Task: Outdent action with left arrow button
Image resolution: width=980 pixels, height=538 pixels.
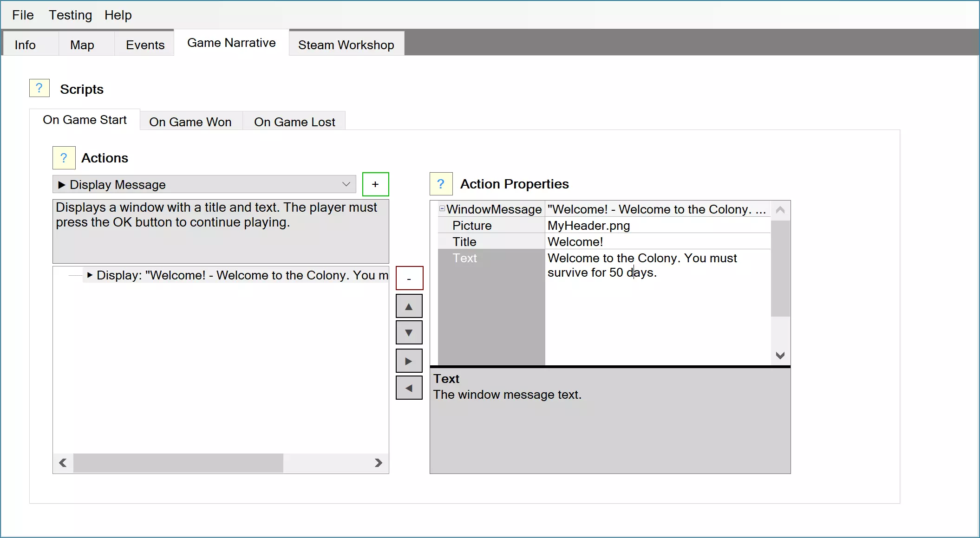Action: (409, 388)
